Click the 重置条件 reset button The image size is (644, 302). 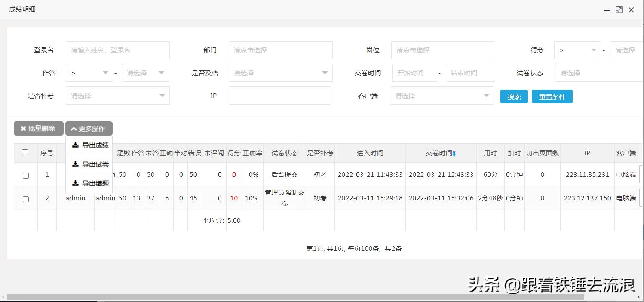(x=552, y=96)
